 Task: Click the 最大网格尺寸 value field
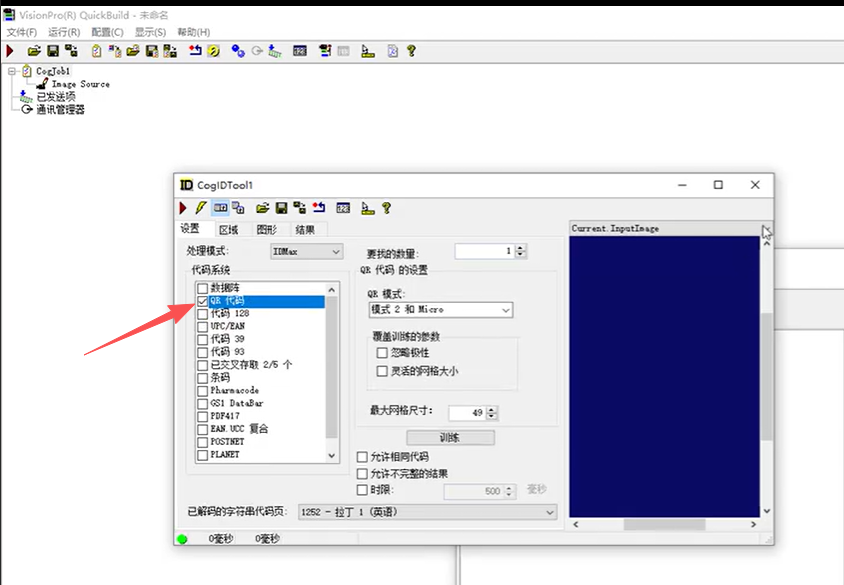467,413
